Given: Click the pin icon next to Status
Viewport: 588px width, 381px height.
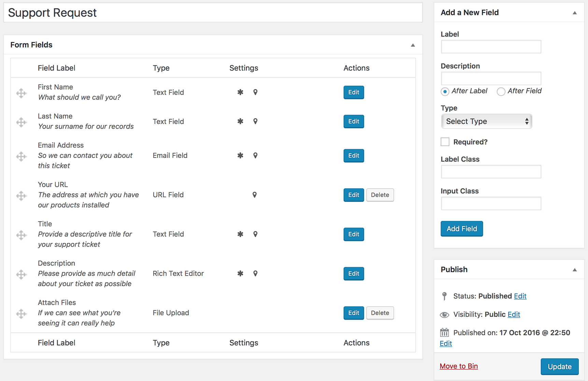Looking at the screenshot, I should point(444,296).
